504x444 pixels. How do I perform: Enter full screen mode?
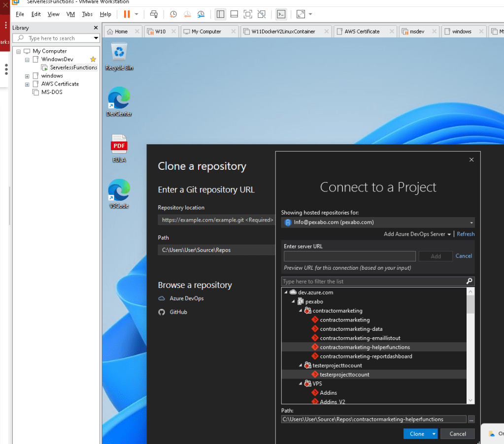248,14
